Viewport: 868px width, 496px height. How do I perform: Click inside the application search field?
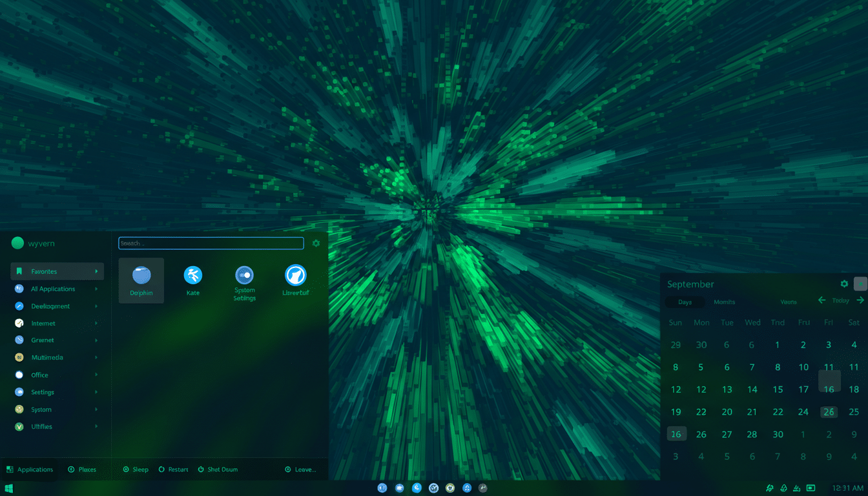[x=211, y=243]
